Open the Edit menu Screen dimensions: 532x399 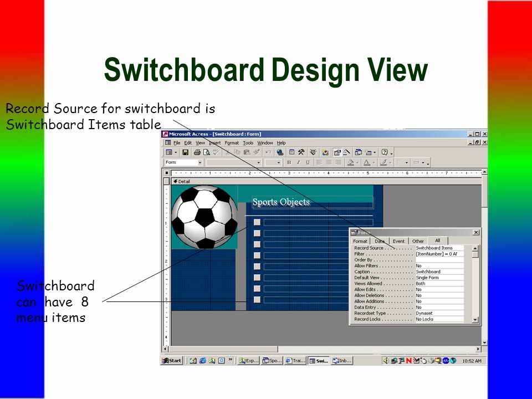pyautogui.click(x=188, y=143)
